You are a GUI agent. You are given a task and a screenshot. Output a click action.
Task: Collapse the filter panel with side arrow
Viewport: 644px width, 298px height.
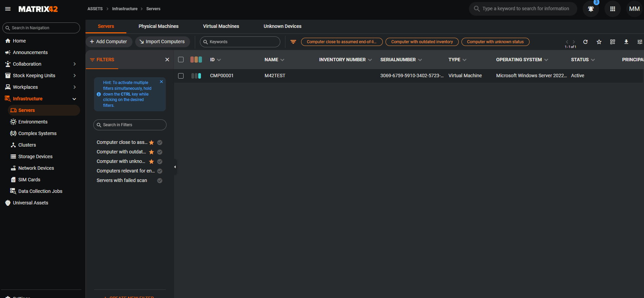click(175, 167)
